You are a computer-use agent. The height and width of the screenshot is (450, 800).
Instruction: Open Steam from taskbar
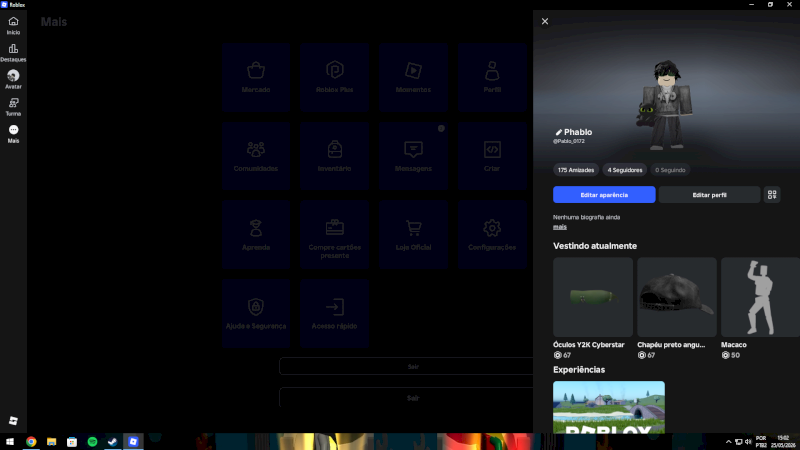pos(113,442)
